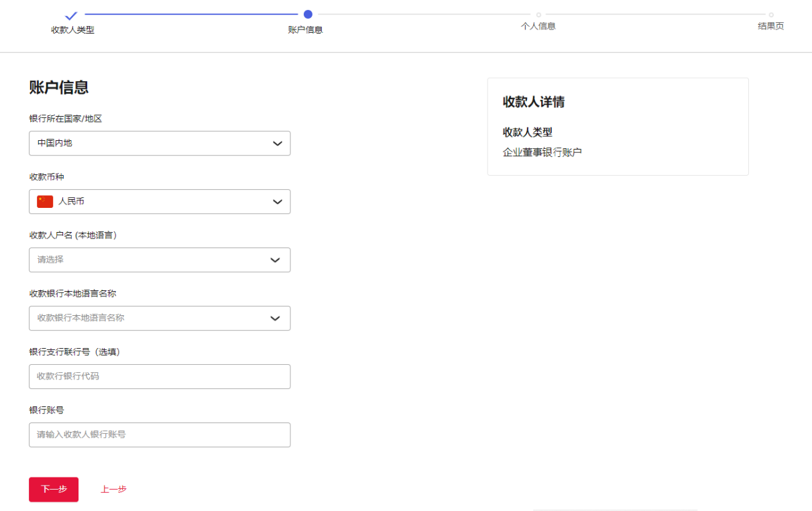The height and width of the screenshot is (511, 812).
Task: Click the checkmark icon above 收款人类型
Action: [71, 15]
